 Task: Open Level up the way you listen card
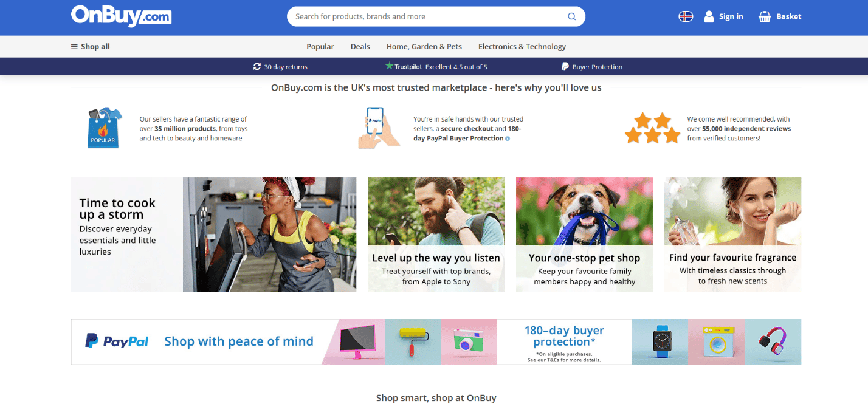coord(436,235)
